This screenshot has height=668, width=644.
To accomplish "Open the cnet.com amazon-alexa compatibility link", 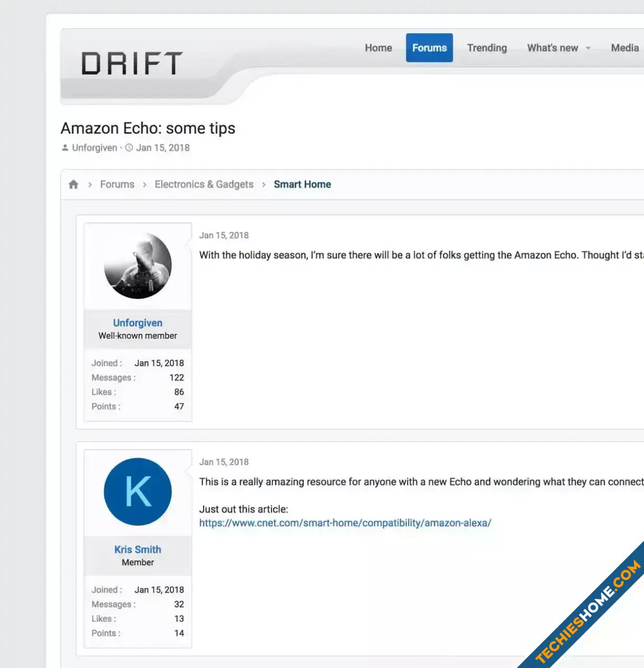I will click(345, 523).
